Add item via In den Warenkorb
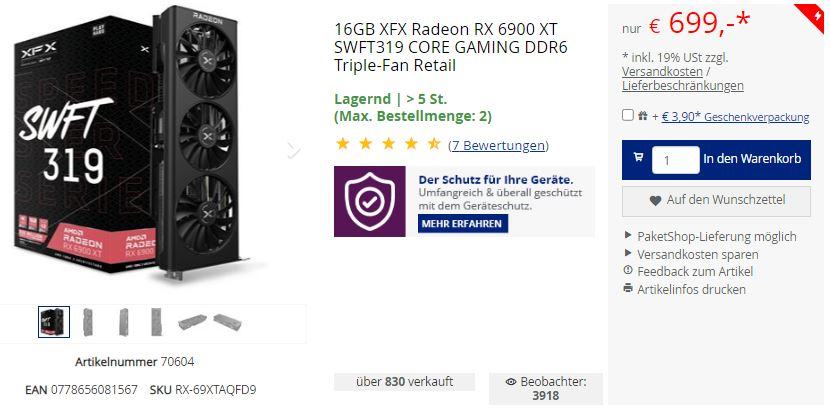Screen dimensions: 830x412 tap(752, 158)
